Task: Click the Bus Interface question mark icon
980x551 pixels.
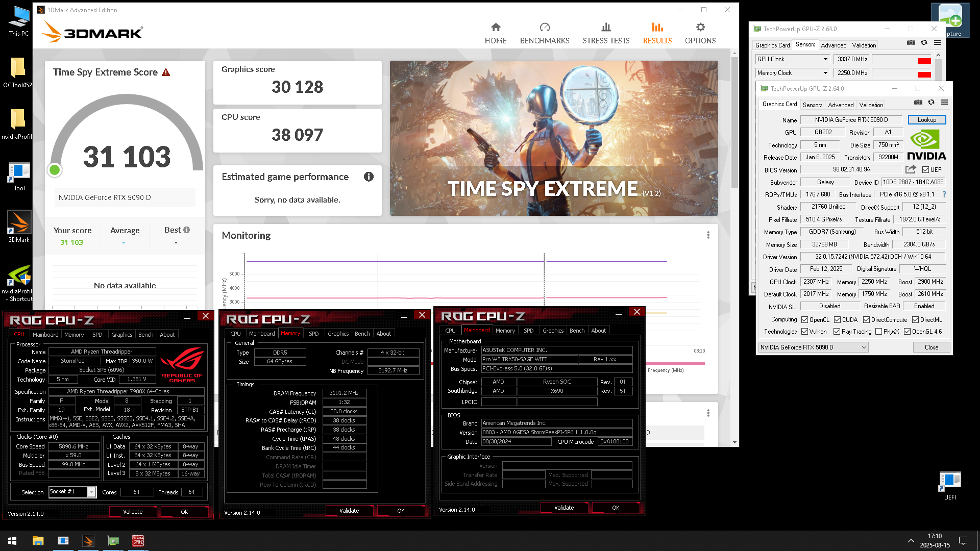Action: (944, 194)
